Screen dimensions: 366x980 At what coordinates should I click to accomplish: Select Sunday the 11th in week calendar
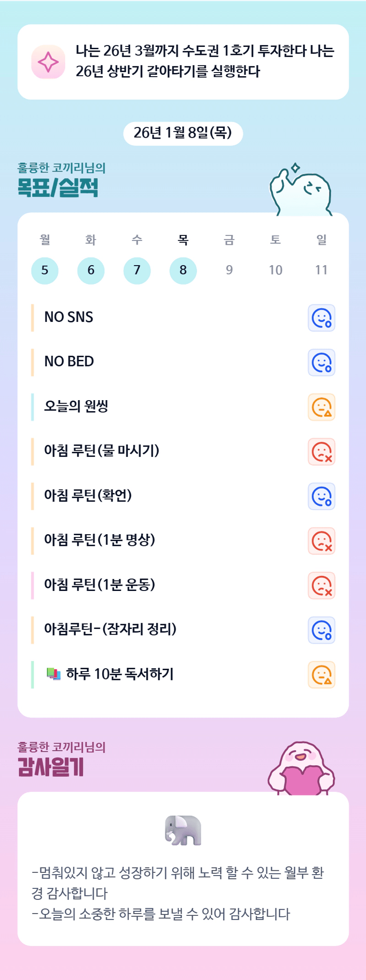click(x=321, y=270)
